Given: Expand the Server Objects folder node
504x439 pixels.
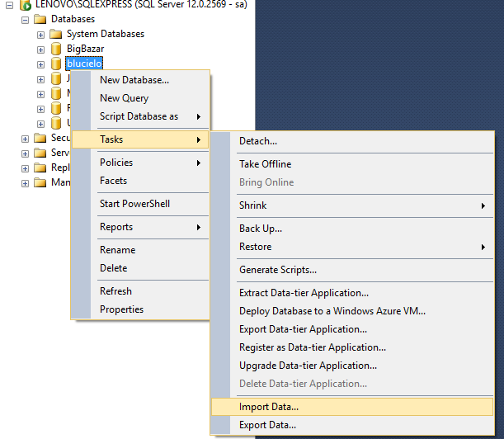Looking at the screenshot, I should [x=25, y=153].
